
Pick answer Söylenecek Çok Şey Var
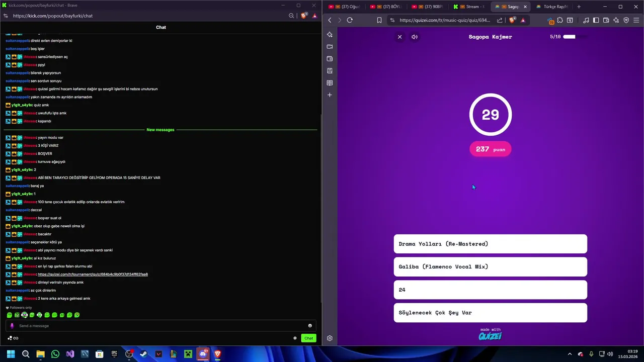(491, 313)
